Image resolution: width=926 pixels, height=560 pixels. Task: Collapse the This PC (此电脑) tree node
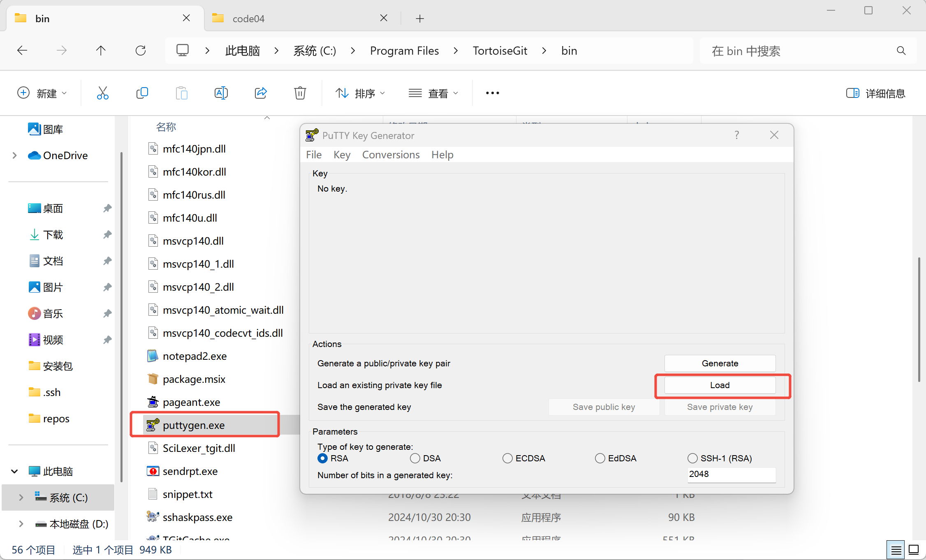[x=15, y=471]
